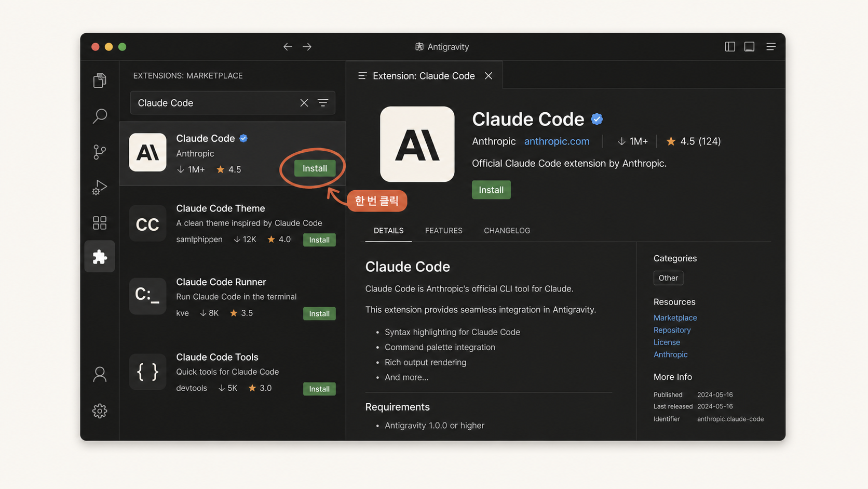The height and width of the screenshot is (489, 868).
Task: Click the Claude Code Theme CC icon
Action: [x=148, y=223]
